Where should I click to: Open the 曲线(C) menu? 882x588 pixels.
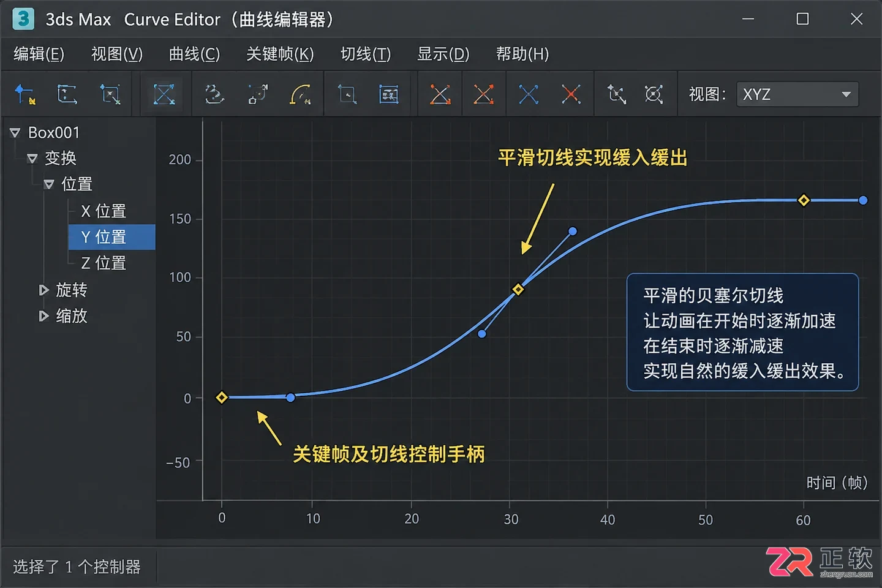[x=194, y=54]
